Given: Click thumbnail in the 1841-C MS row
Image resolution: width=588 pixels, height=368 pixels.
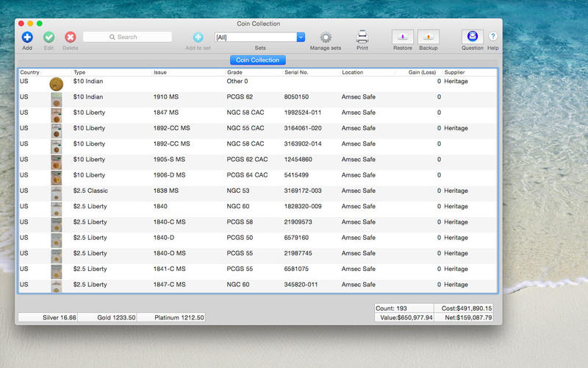Looking at the screenshot, I should (x=57, y=272).
